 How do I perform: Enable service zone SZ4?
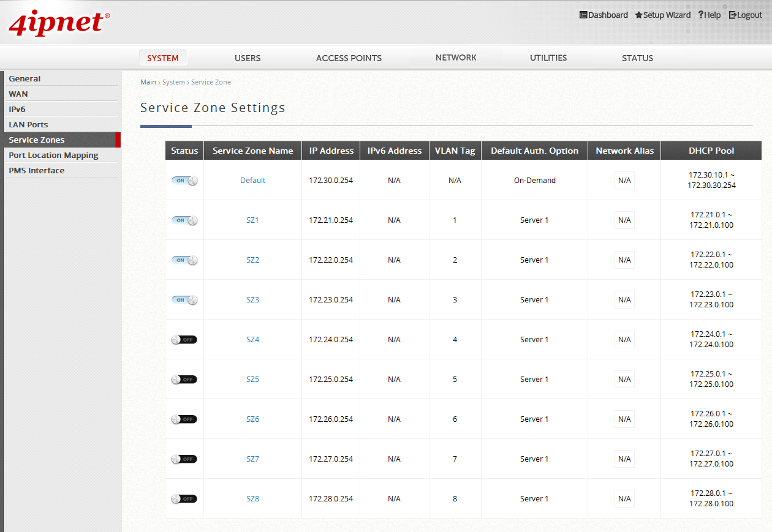(x=184, y=339)
